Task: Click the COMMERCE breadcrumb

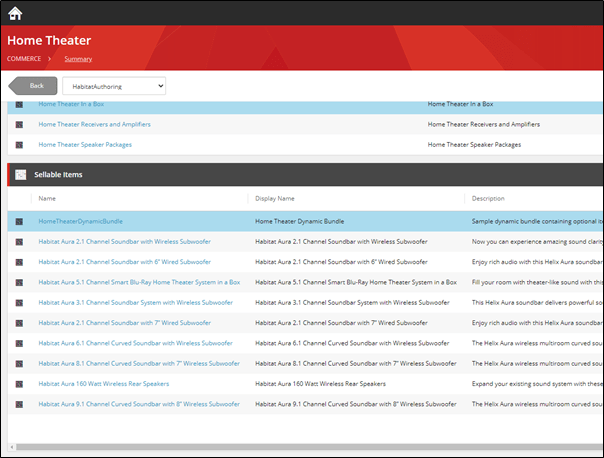Action: click(24, 59)
